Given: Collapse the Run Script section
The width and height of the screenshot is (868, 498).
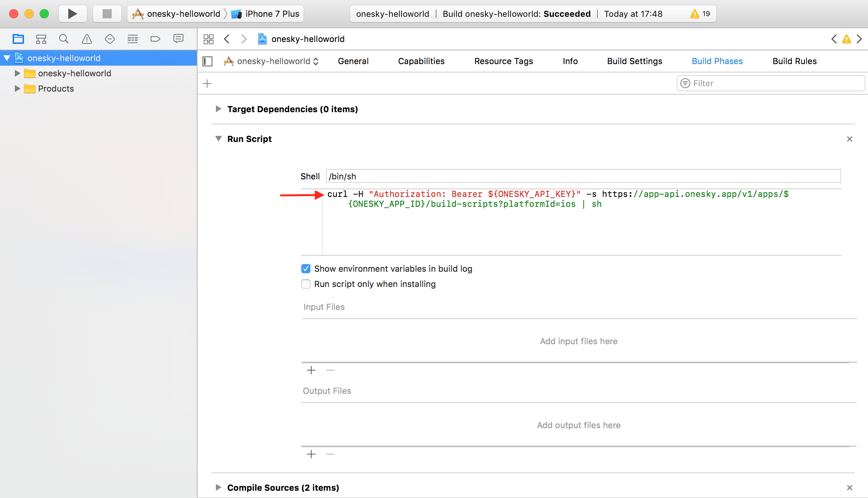Looking at the screenshot, I should click(x=218, y=139).
